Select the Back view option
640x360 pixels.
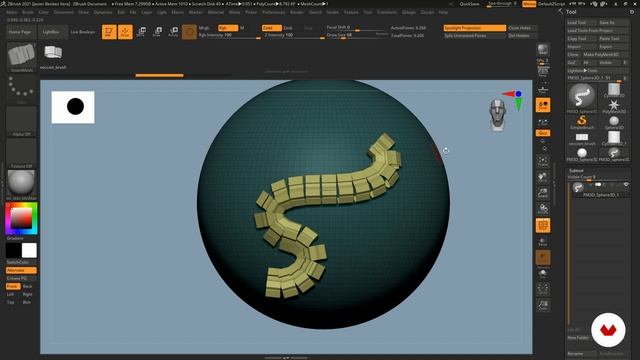tap(28, 287)
